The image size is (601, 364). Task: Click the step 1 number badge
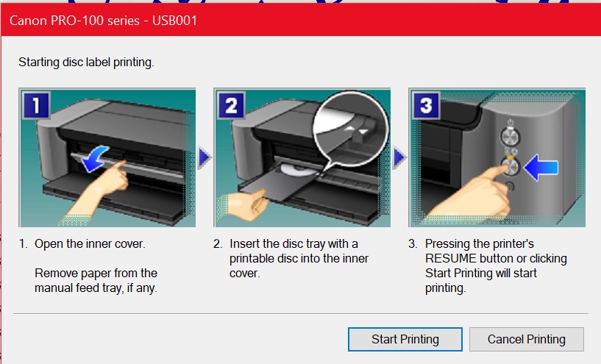36,105
